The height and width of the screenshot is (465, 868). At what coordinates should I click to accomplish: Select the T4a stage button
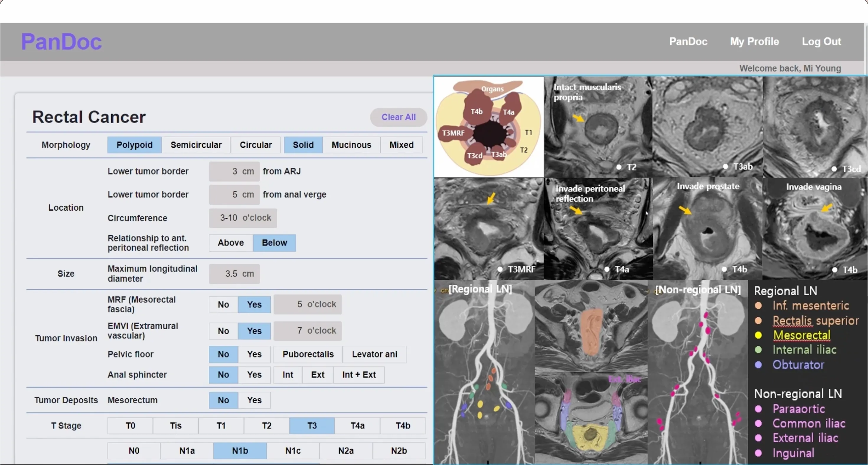pyautogui.click(x=357, y=425)
